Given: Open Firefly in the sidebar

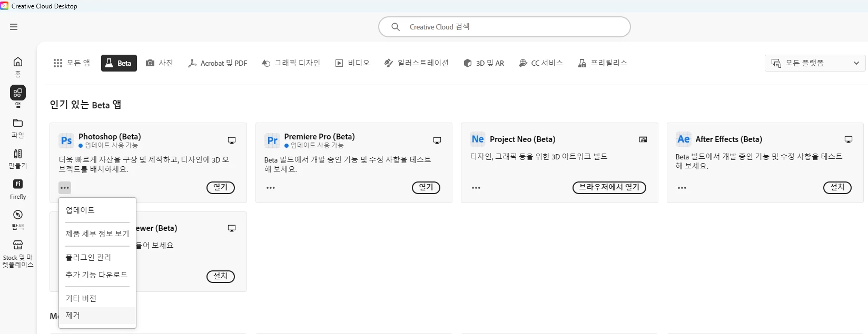Looking at the screenshot, I should pyautogui.click(x=18, y=189).
